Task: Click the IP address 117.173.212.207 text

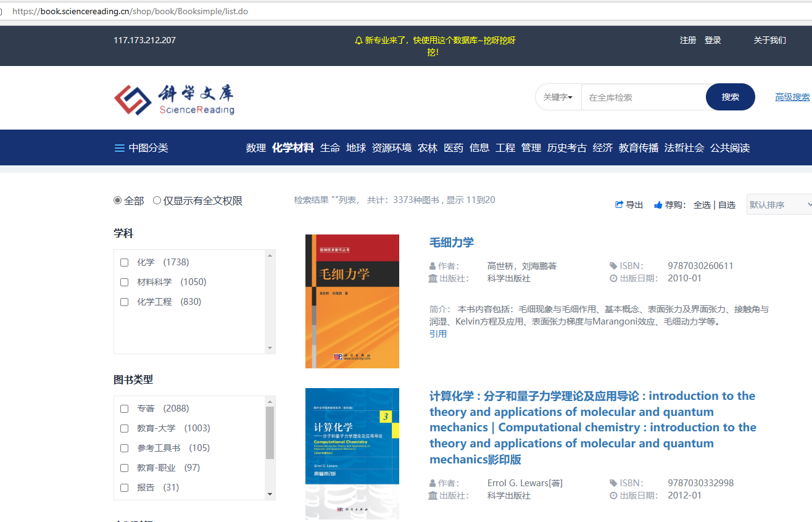Action: click(x=144, y=40)
